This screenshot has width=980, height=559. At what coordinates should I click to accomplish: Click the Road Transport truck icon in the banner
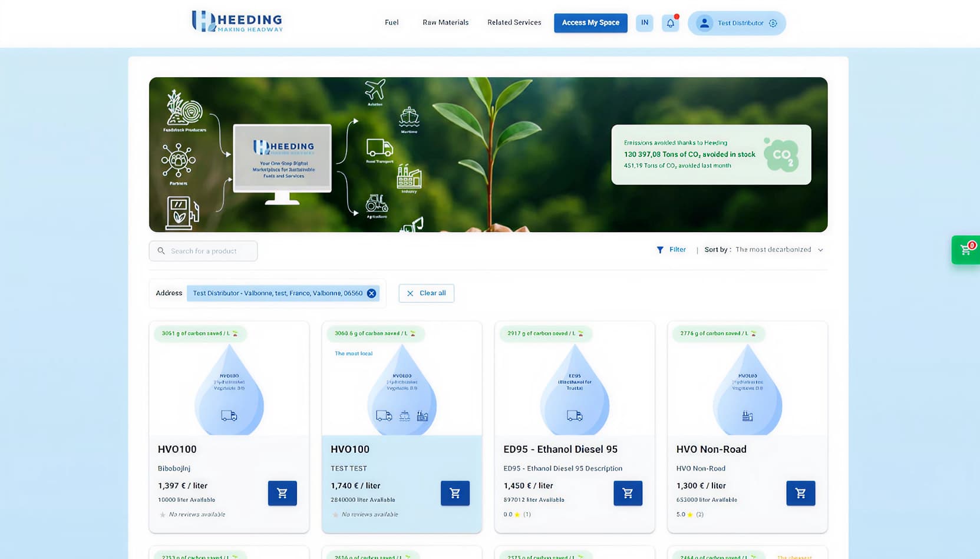point(380,148)
